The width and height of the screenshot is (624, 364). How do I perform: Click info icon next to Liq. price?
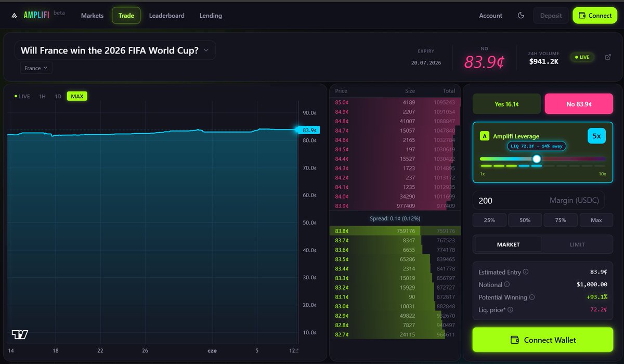pyautogui.click(x=510, y=309)
